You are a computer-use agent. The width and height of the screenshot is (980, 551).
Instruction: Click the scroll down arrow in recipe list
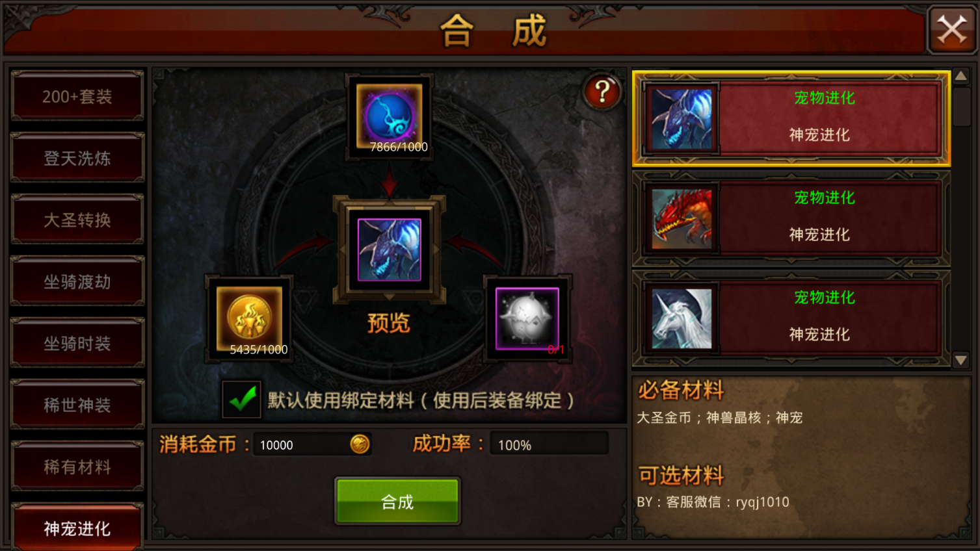click(960, 360)
